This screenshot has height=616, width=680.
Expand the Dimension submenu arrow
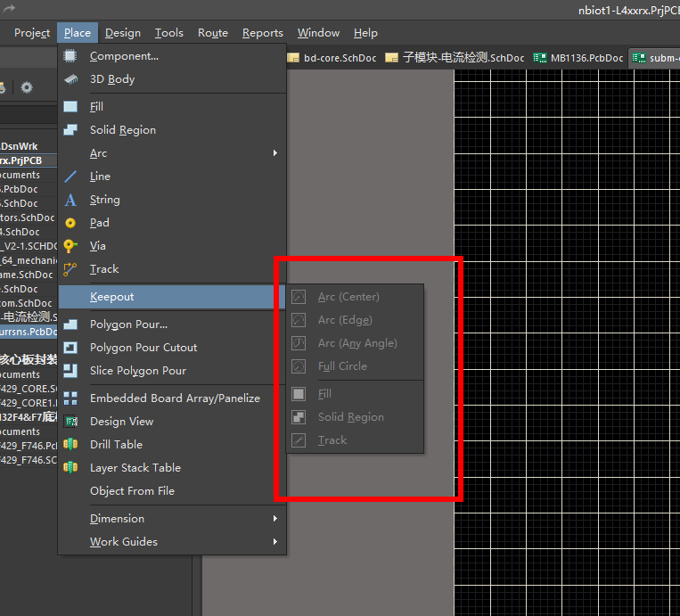click(x=275, y=519)
